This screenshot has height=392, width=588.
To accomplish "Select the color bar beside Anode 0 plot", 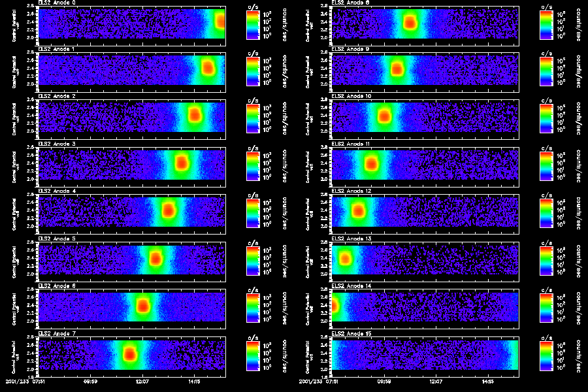I will tap(253, 25).
